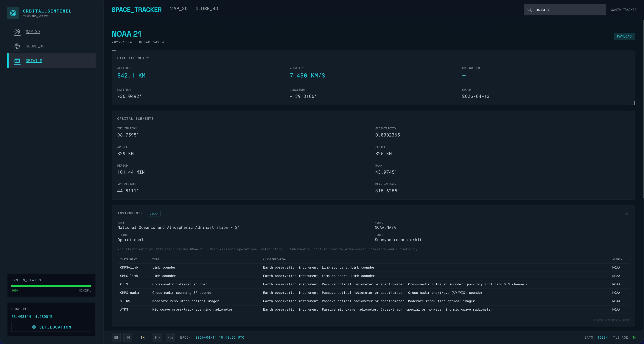Viewport: 644px width, 344px height.
Task: Select the CrIS instrument row
Action: coord(373,284)
